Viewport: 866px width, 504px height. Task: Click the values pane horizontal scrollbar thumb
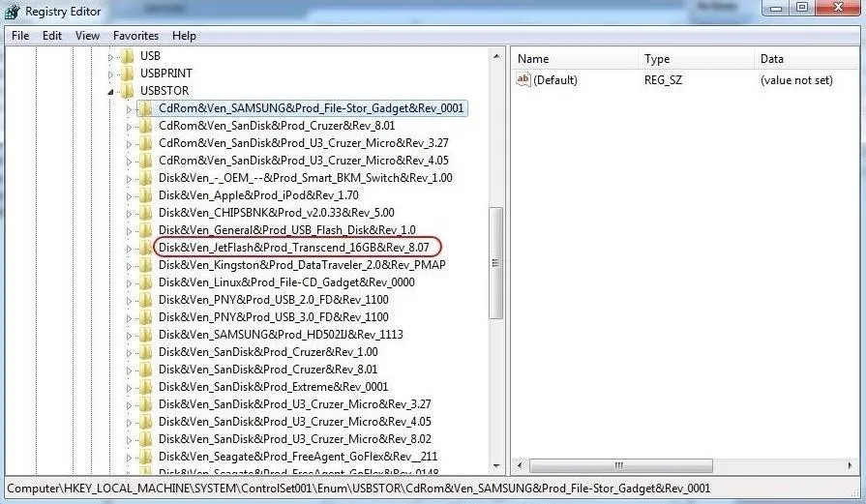620,466
